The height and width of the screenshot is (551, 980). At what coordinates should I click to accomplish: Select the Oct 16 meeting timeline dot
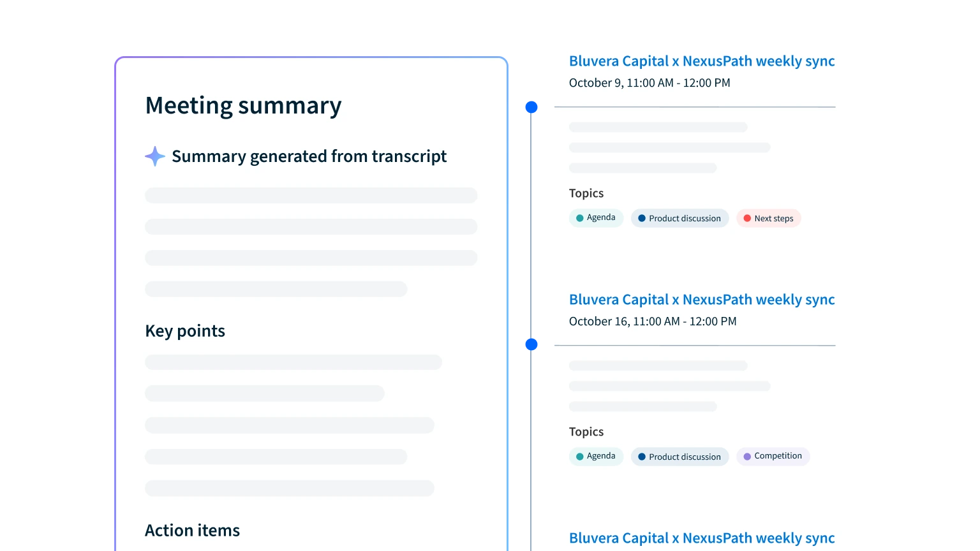(x=531, y=345)
